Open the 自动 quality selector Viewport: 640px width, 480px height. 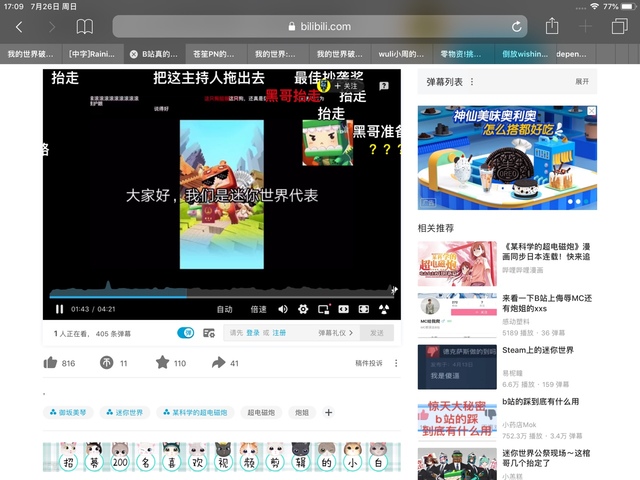224,309
